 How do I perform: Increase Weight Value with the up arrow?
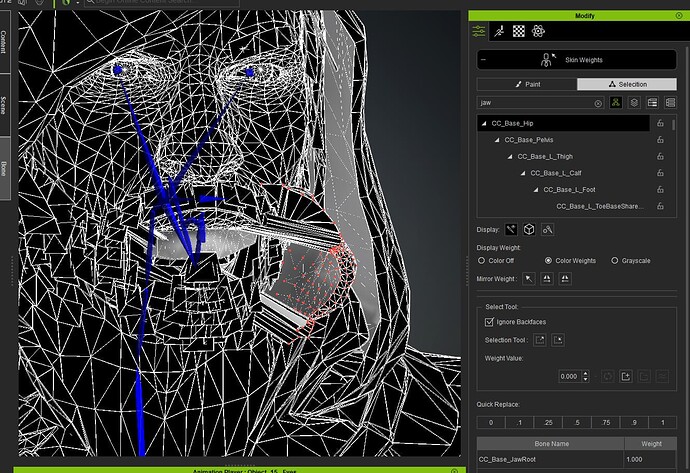(x=585, y=374)
